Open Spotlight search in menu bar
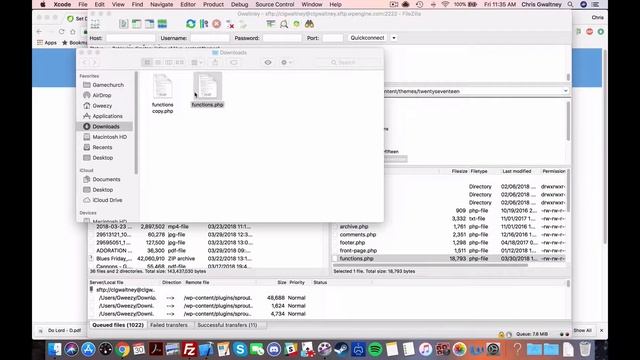The height and width of the screenshot is (360, 640). [571, 4]
